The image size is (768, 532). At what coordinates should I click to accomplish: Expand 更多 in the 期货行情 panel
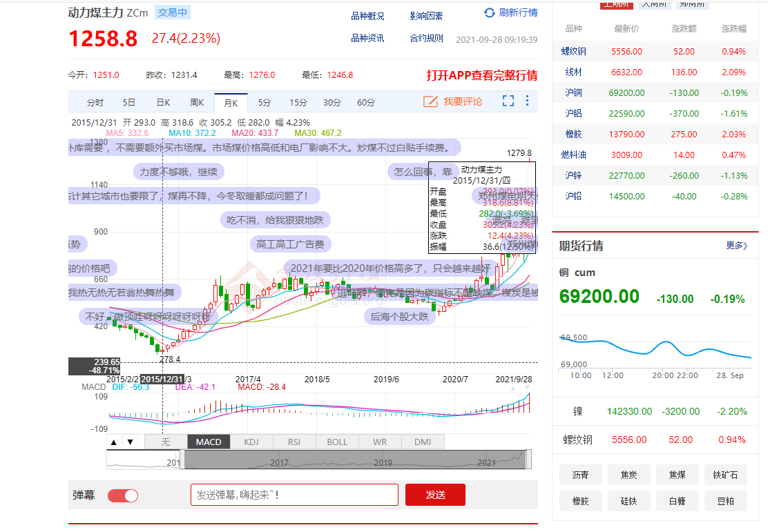[x=736, y=246]
